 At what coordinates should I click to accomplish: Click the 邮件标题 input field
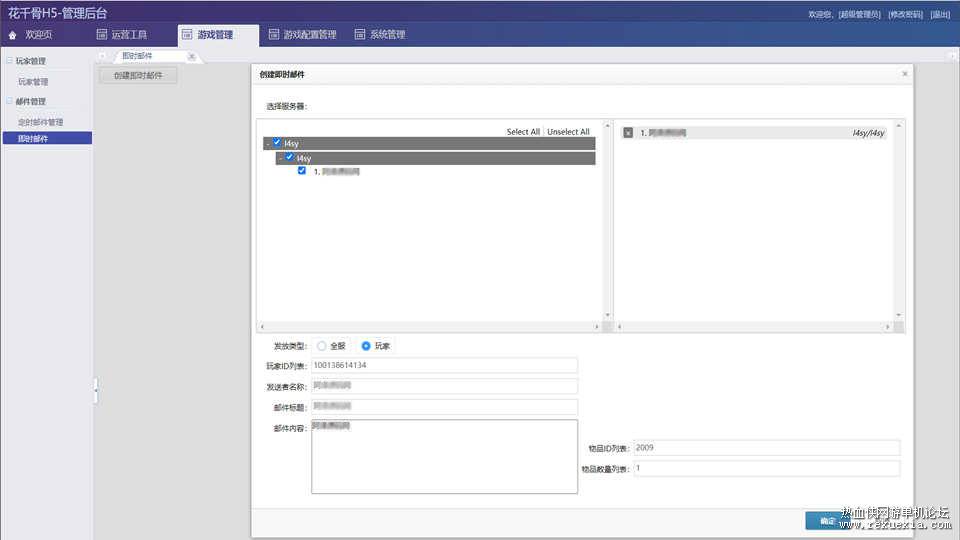click(x=444, y=407)
